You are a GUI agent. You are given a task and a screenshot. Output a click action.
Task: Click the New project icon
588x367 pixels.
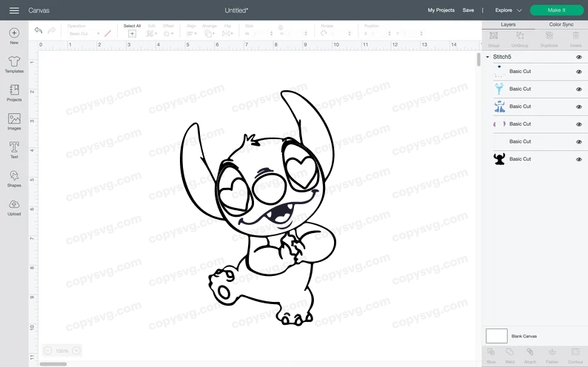tap(14, 33)
